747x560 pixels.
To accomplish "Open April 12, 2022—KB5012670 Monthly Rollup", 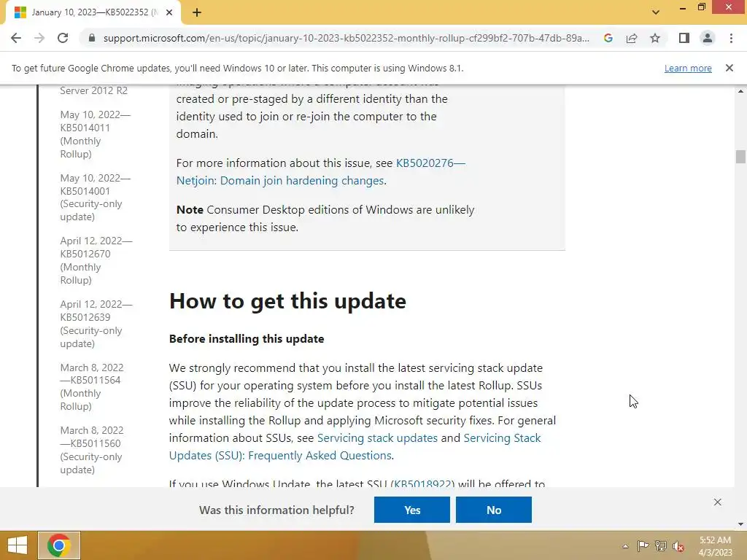I will (96, 260).
